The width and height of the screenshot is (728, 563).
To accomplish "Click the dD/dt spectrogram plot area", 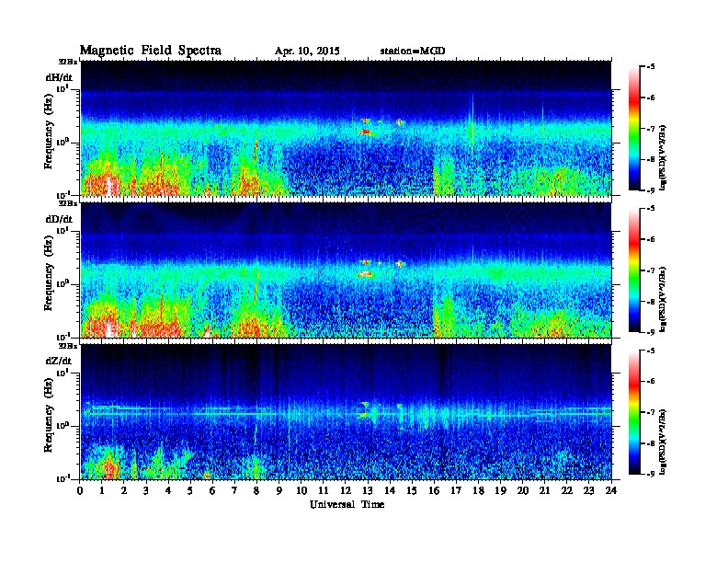I will (x=346, y=270).
